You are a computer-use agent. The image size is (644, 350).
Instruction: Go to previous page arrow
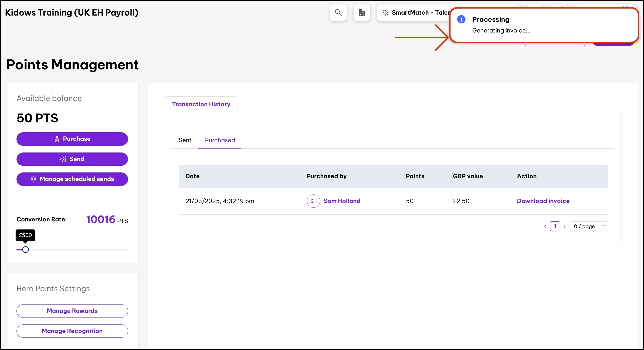[x=545, y=226]
